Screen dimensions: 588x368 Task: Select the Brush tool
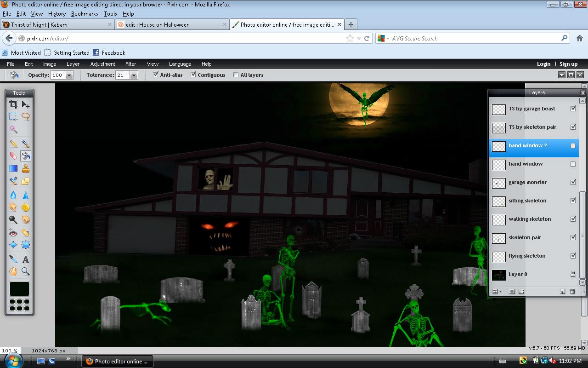[26, 144]
